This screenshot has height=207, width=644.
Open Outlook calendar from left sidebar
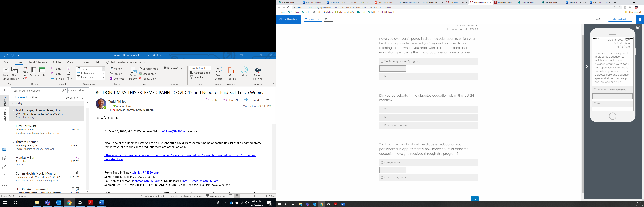coord(4,158)
